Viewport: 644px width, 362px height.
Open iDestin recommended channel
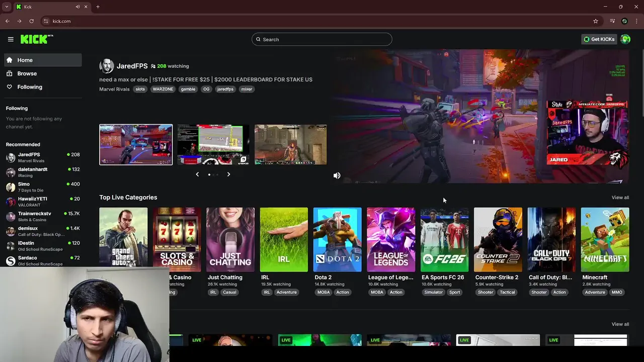tap(43, 246)
